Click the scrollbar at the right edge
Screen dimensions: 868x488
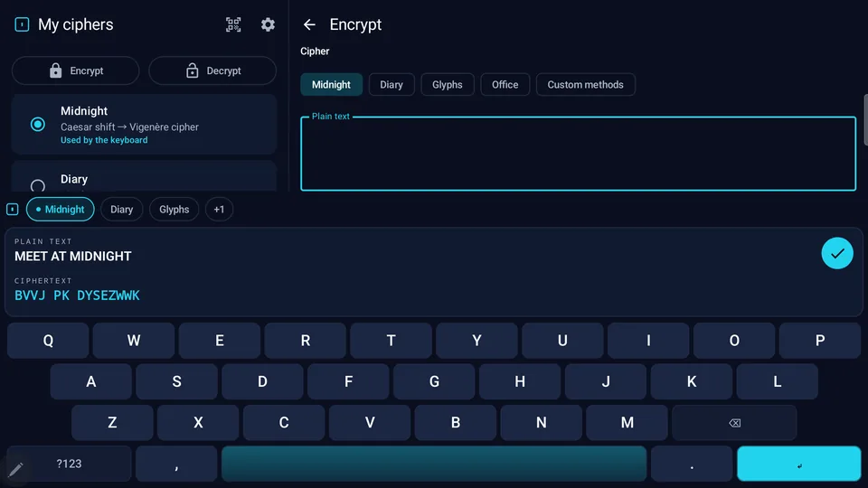pyautogui.click(x=866, y=119)
